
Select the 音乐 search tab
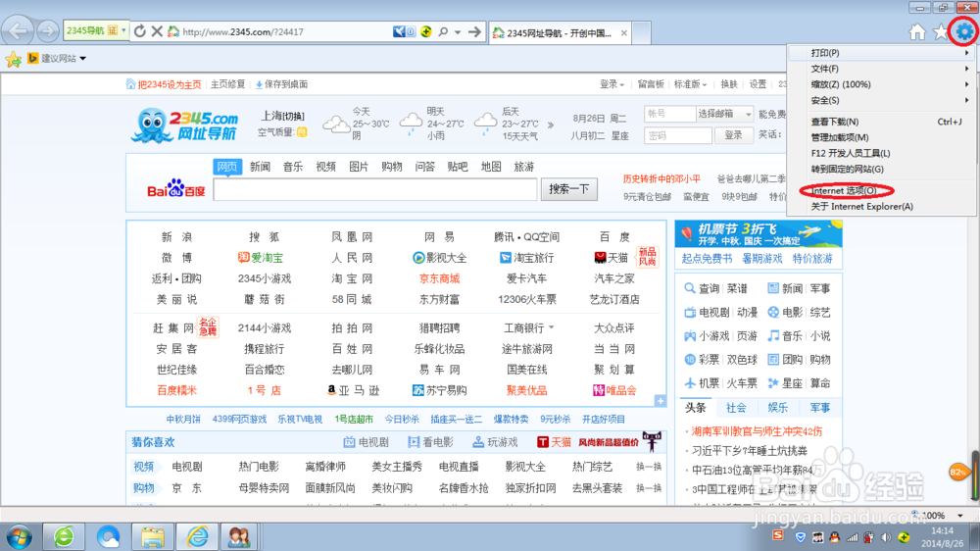point(293,167)
